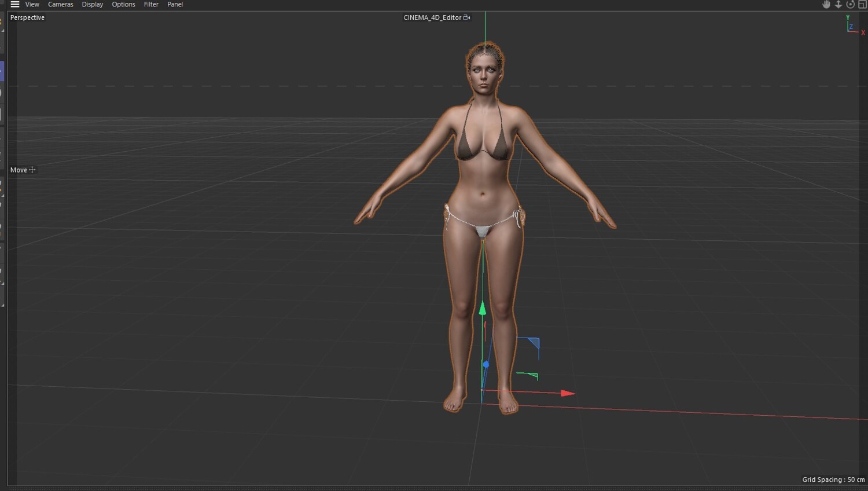Select the character model in the viewport
This screenshot has height=491, width=868.
point(485,174)
